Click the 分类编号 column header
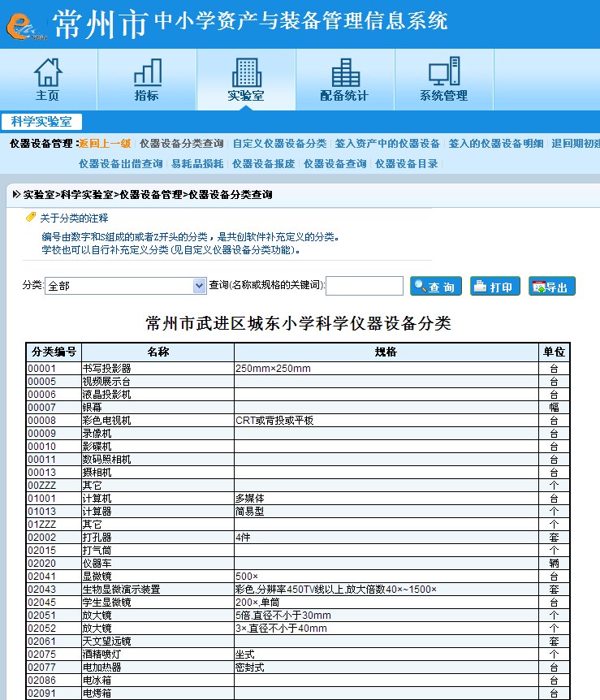Screen dimensions: 600x700 pyautogui.click(x=54, y=352)
